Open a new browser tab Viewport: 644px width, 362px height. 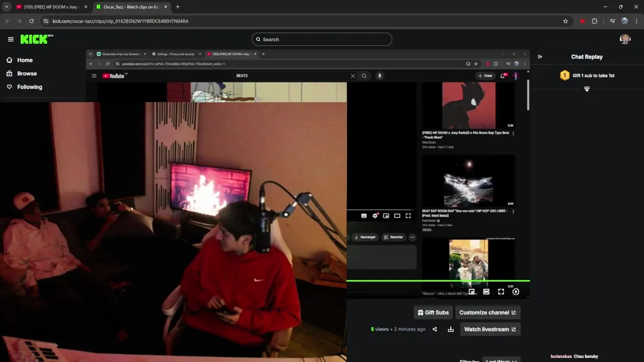point(178,7)
